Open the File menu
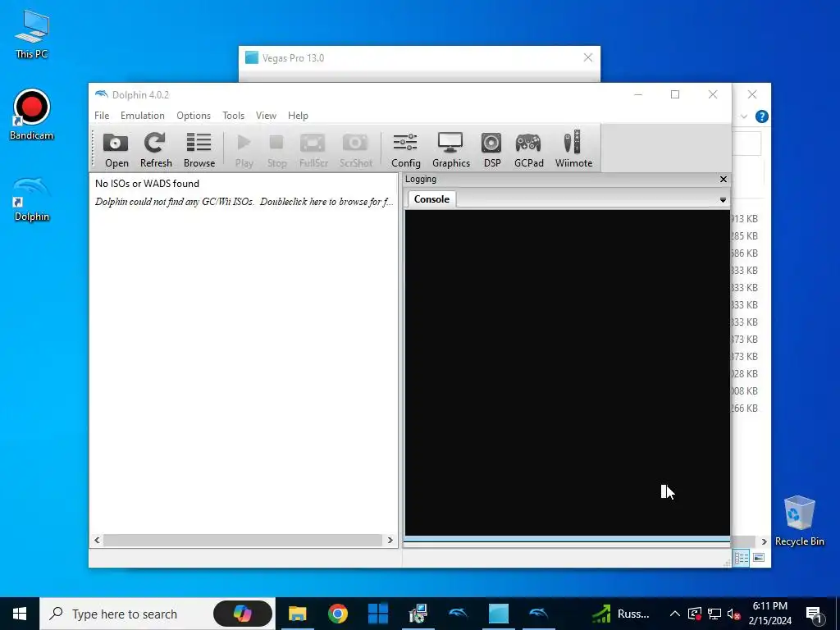This screenshot has height=630, width=840. click(102, 116)
